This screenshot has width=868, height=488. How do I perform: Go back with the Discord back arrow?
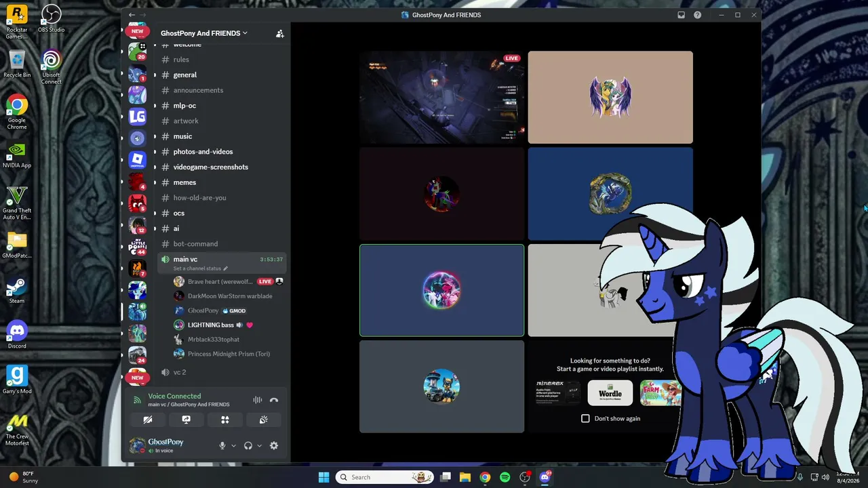tap(132, 15)
